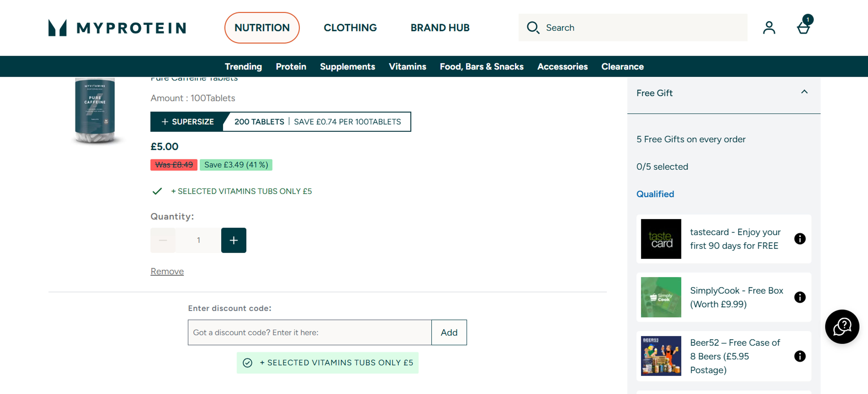Open the account profile icon
This screenshot has height=394, width=868.
[x=769, y=28]
